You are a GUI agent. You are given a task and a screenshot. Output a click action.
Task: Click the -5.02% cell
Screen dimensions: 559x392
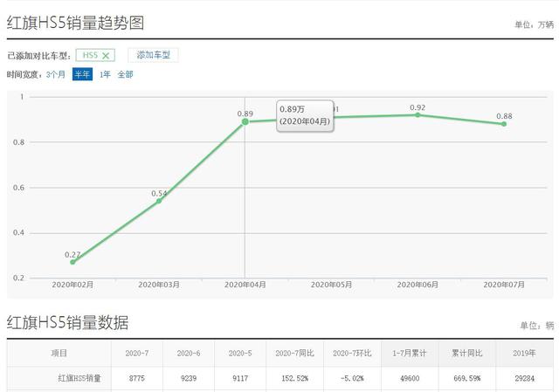coord(352,378)
